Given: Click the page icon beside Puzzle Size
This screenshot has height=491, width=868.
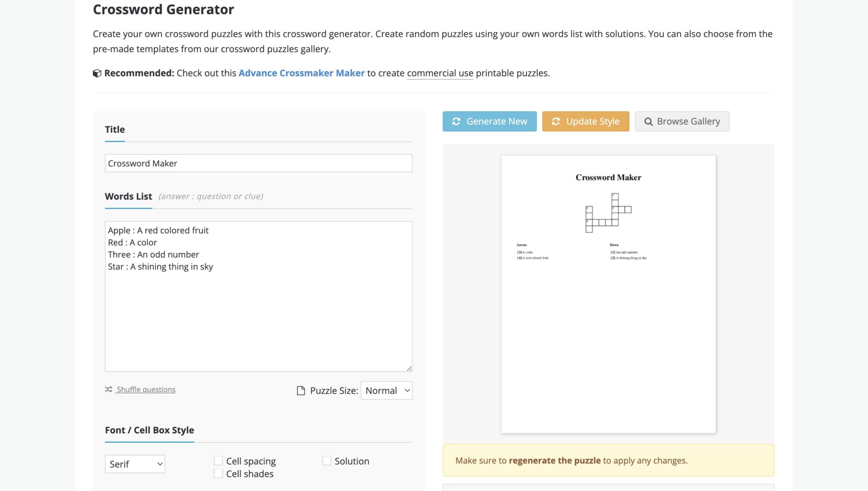Looking at the screenshot, I should (x=300, y=391).
